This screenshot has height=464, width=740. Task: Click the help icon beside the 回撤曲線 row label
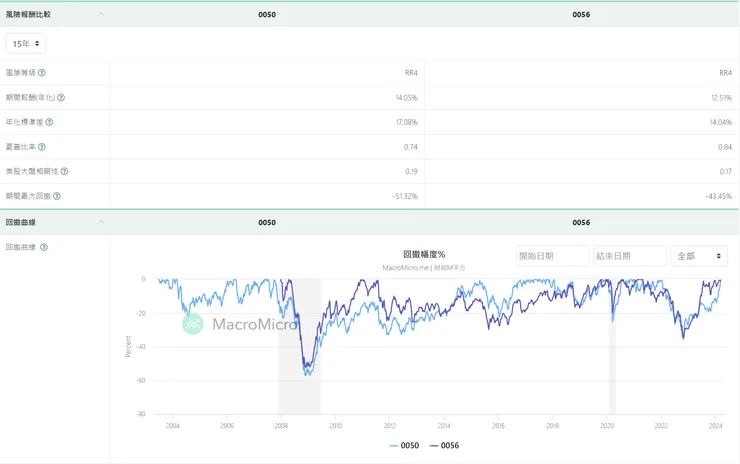click(x=43, y=247)
